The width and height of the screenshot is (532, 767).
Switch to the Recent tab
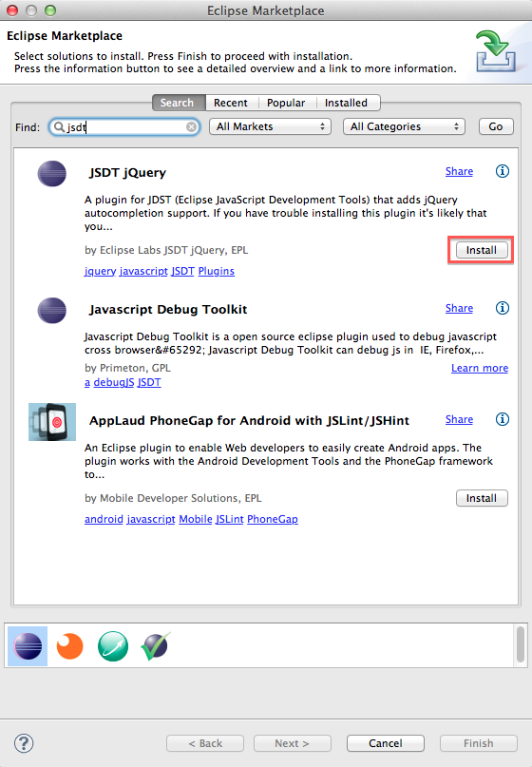tap(231, 103)
